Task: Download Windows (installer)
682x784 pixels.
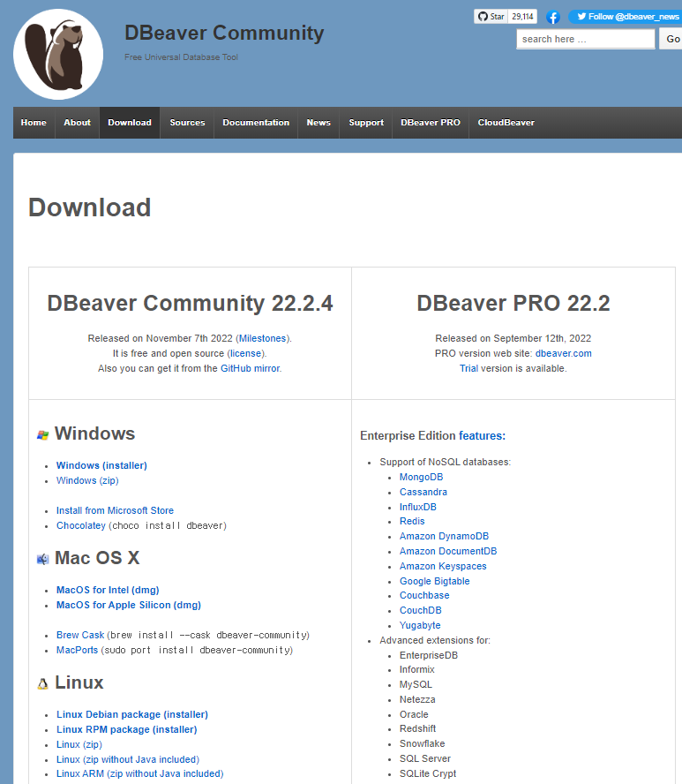Action: [101, 465]
